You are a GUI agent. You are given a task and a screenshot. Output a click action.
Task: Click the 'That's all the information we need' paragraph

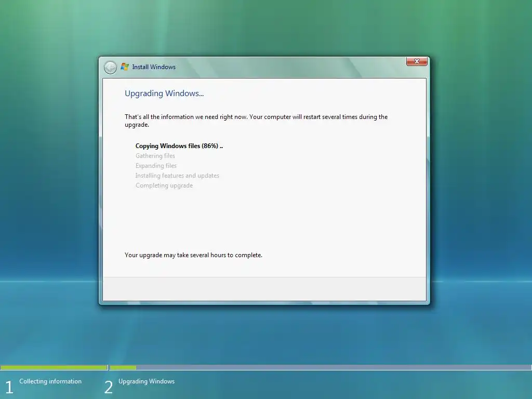click(x=256, y=121)
